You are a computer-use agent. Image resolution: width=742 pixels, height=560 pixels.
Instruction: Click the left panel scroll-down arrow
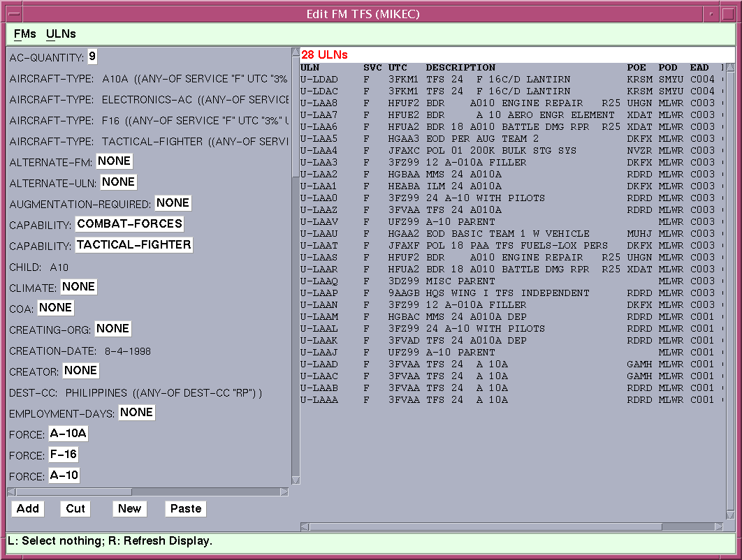pos(296,480)
